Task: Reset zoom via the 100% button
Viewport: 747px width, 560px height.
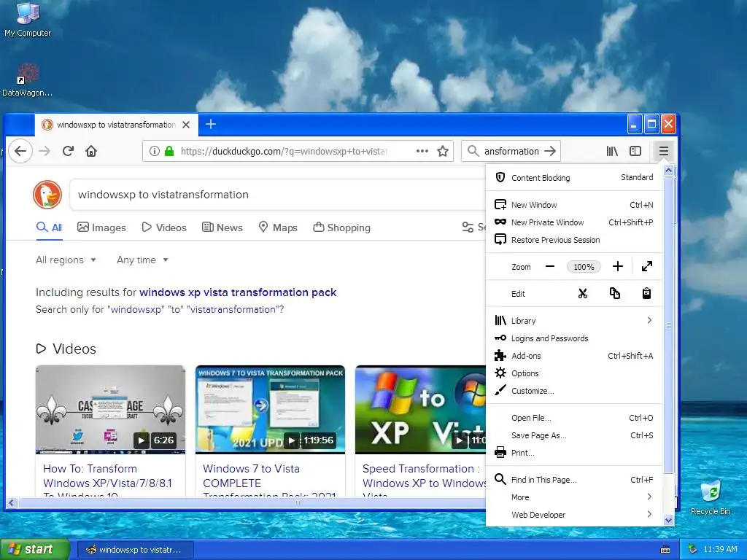Action: point(584,267)
